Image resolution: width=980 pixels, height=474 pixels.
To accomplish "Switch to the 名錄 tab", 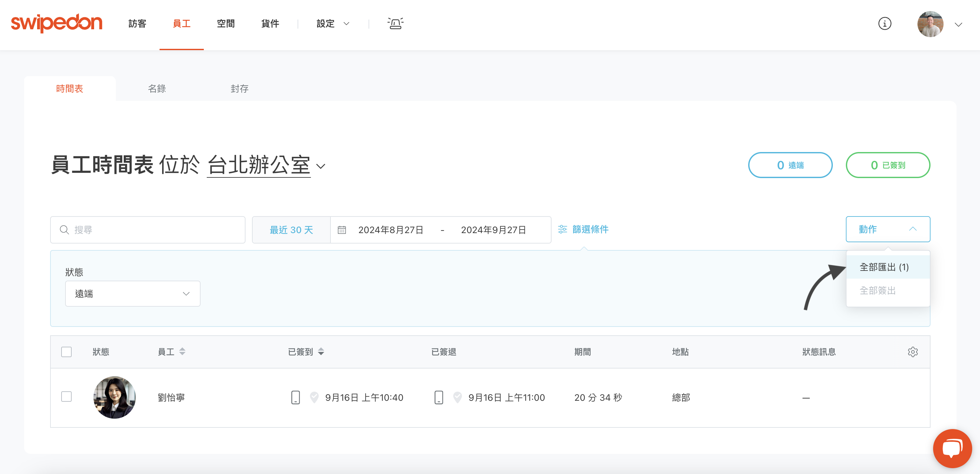I will 157,89.
